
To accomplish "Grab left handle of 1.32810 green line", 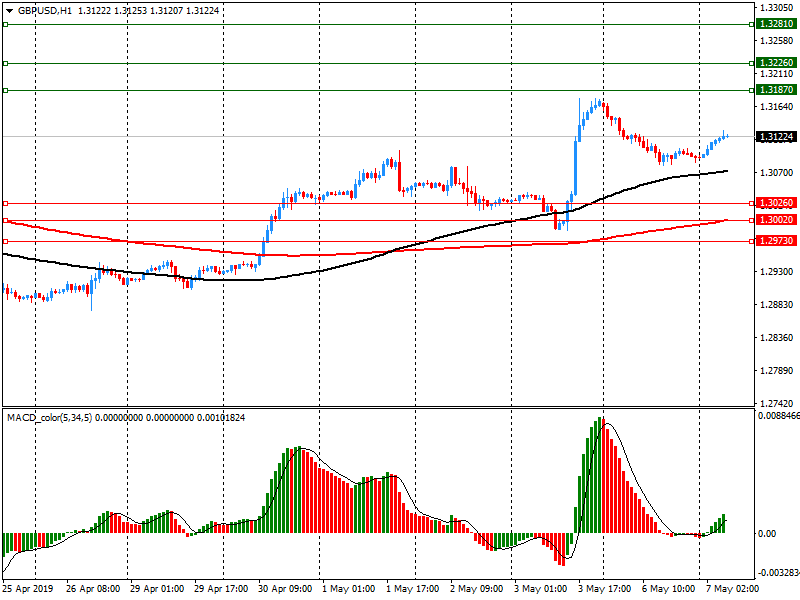I will (x=5, y=23).
